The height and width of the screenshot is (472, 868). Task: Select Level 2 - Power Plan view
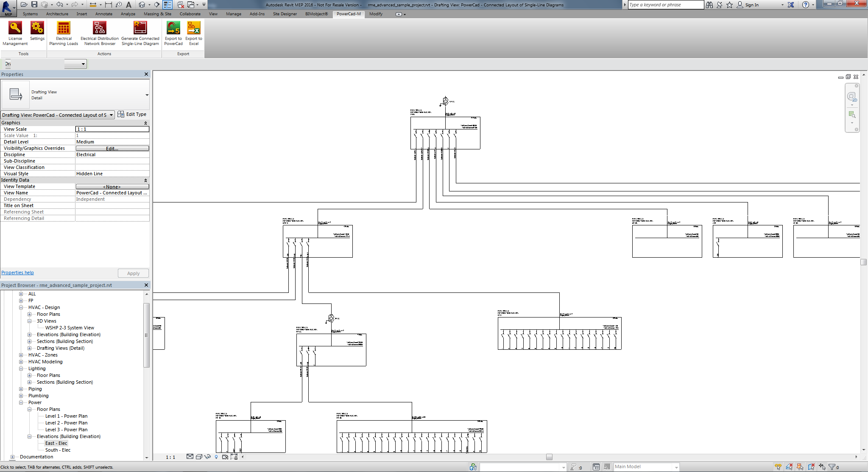coord(66,423)
